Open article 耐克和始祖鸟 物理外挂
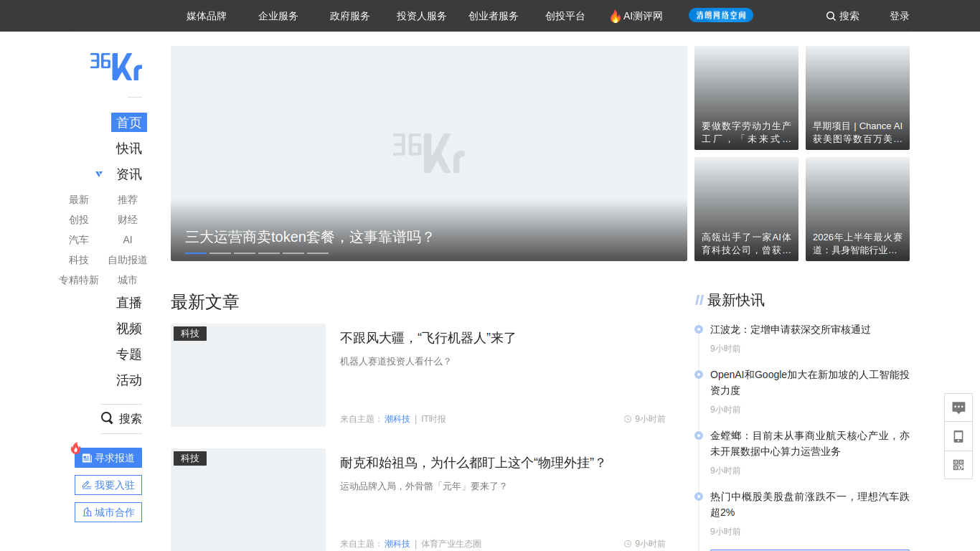 tap(473, 463)
